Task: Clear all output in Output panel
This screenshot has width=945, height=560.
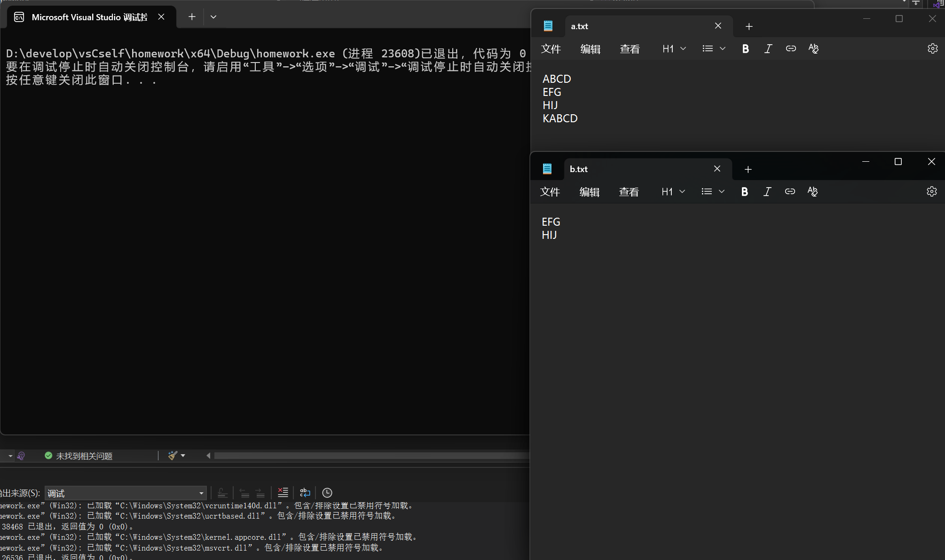Action: [x=283, y=493]
